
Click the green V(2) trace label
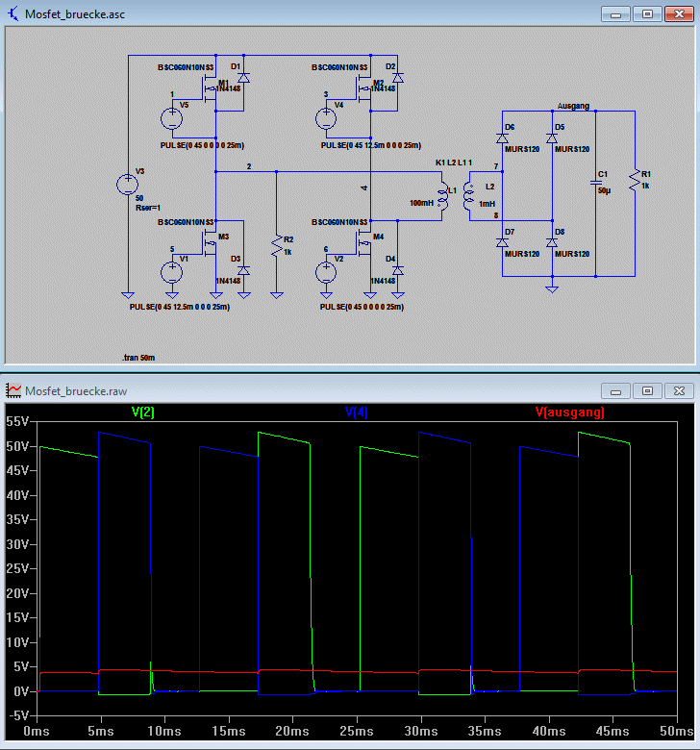click(142, 412)
